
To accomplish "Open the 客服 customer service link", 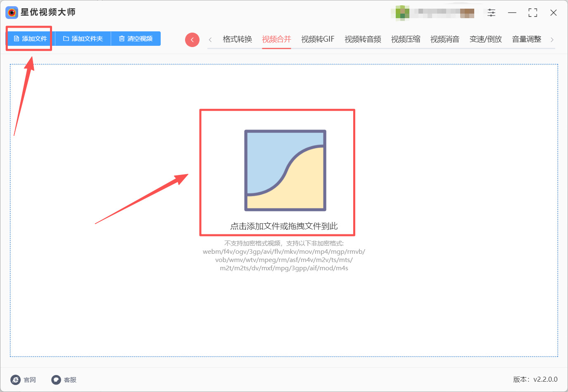I will point(70,380).
